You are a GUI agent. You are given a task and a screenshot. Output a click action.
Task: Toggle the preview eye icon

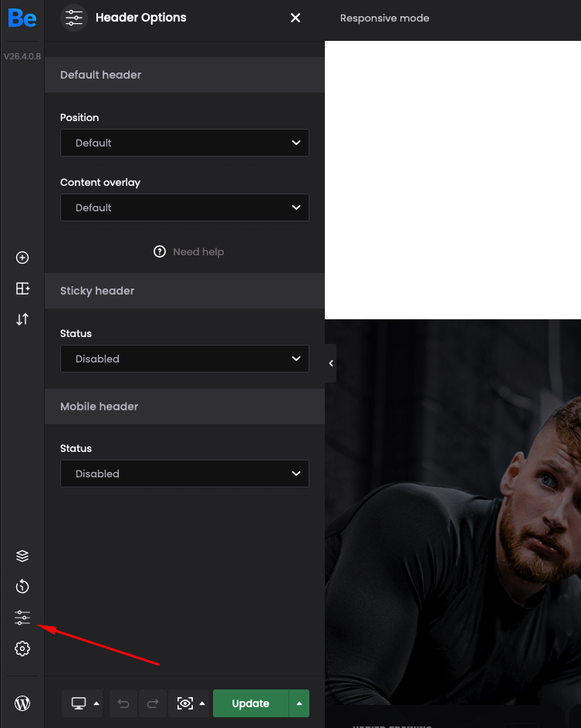pos(184,703)
